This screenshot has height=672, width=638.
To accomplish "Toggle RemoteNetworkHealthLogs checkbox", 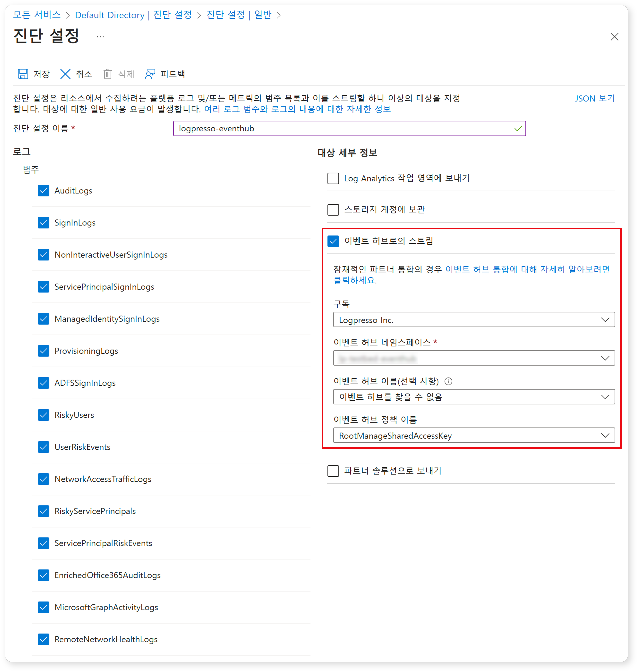I will (44, 639).
